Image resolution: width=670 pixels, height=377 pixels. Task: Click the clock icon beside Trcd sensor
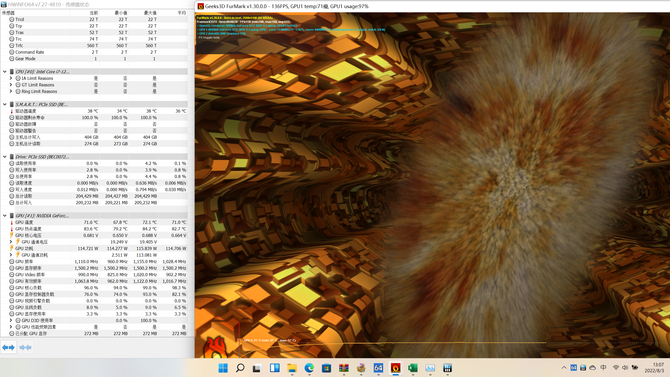click(x=12, y=19)
